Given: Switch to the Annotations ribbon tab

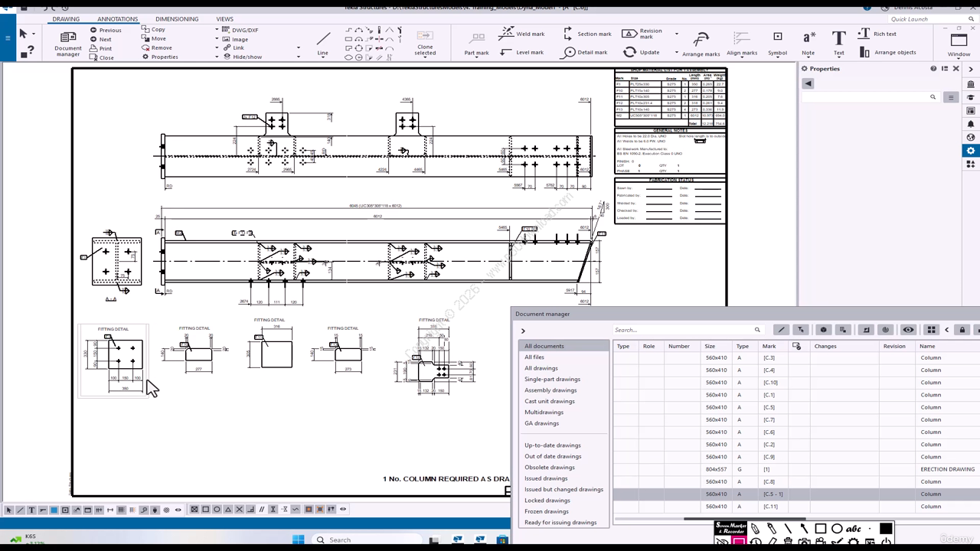Looking at the screenshot, I should coord(117,19).
